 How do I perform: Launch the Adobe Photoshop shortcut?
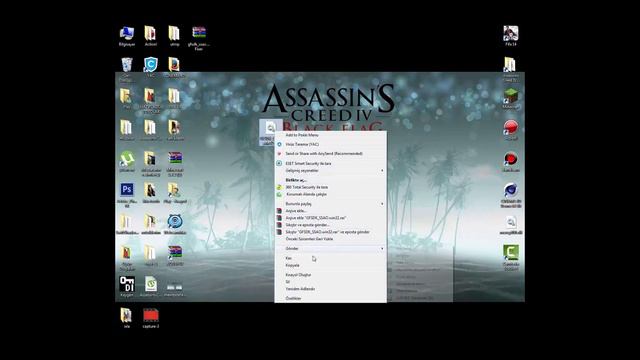tap(127, 194)
